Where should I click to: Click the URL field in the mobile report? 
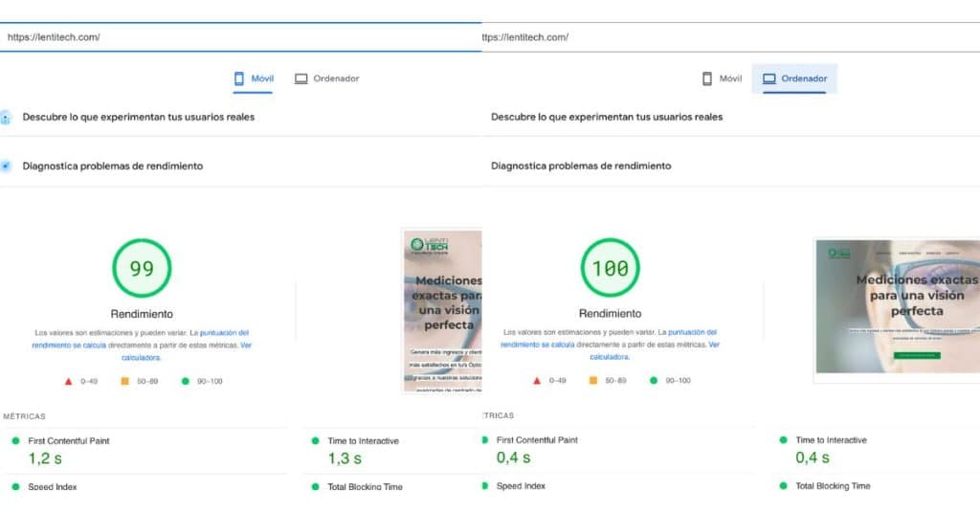[239, 37]
